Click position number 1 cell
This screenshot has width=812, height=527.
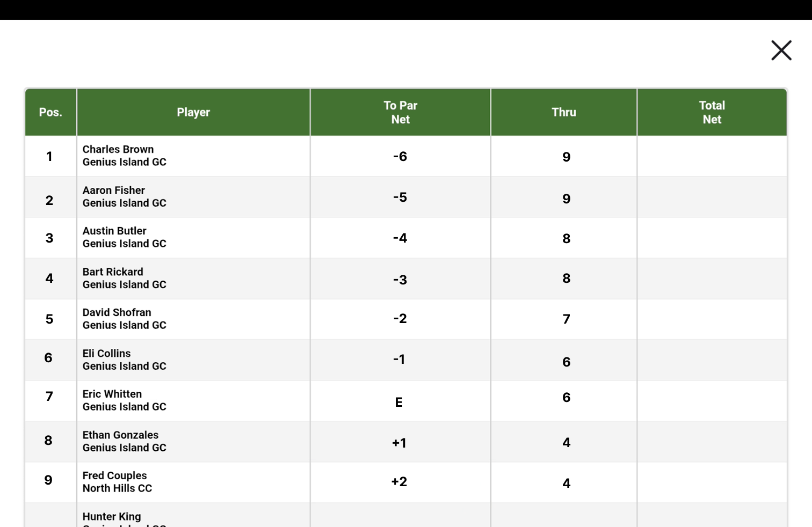click(x=49, y=156)
